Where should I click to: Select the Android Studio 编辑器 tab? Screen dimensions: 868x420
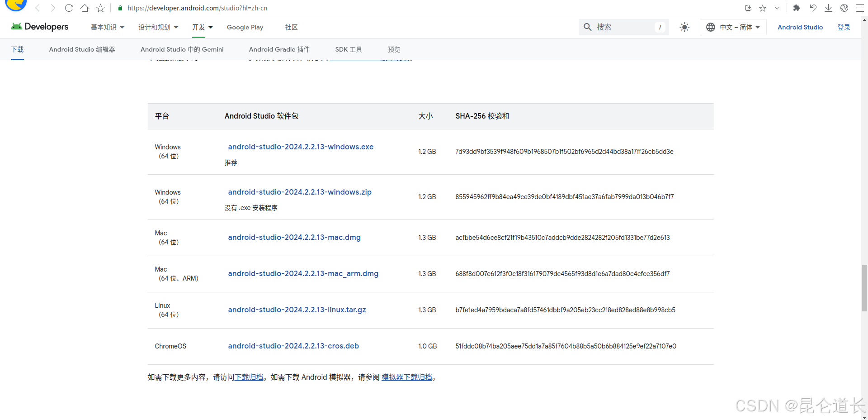tap(82, 49)
